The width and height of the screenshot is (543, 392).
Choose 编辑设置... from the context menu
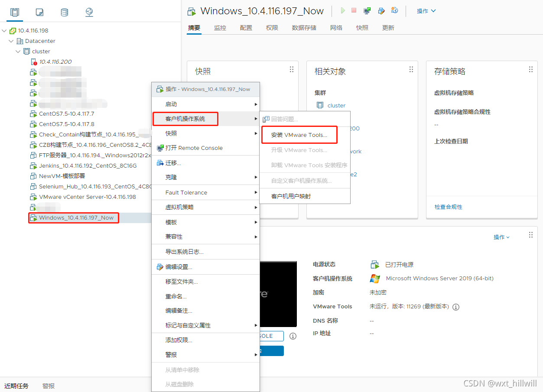(205, 267)
